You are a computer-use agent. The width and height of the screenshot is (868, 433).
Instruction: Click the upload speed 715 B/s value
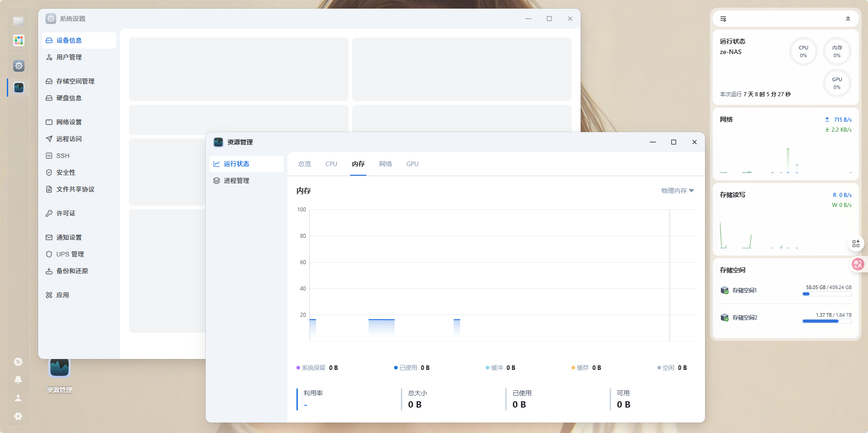843,120
